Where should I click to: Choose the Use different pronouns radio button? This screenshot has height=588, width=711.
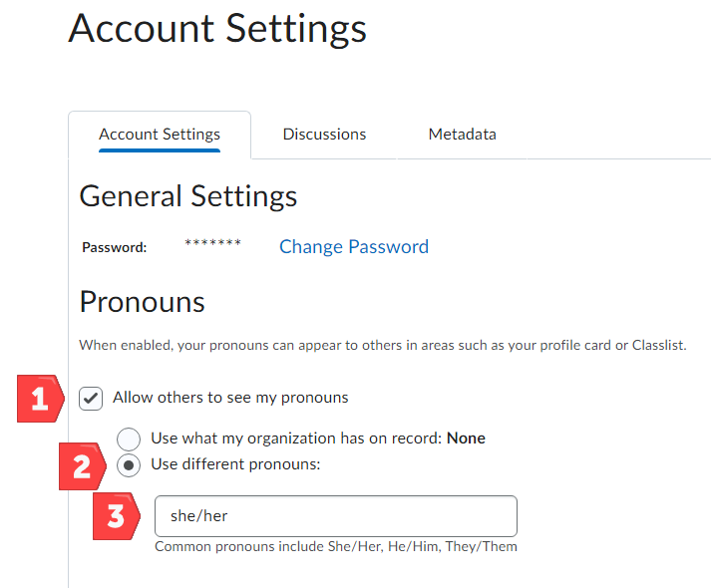(129, 465)
